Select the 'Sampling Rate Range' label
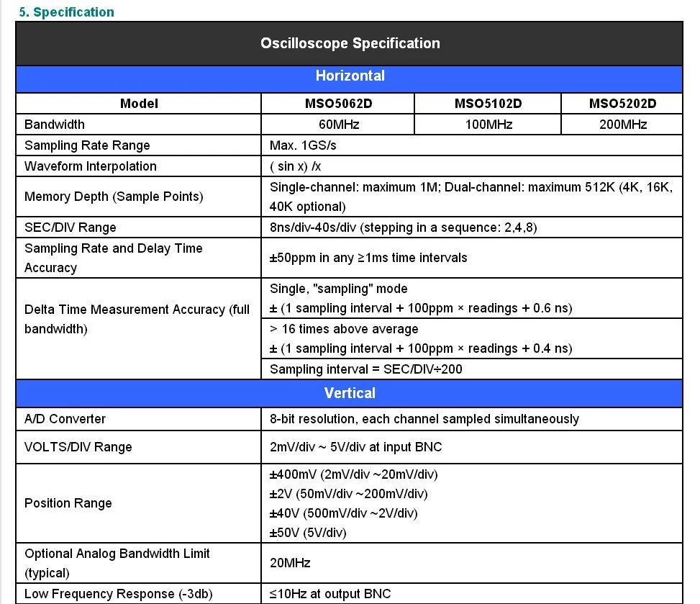This screenshot has width=700, height=604. point(87,145)
